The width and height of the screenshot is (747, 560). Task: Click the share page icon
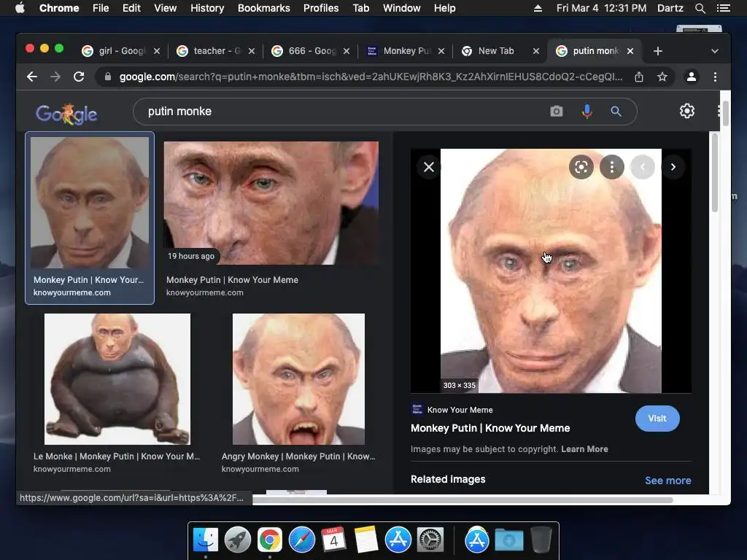[639, 77]
